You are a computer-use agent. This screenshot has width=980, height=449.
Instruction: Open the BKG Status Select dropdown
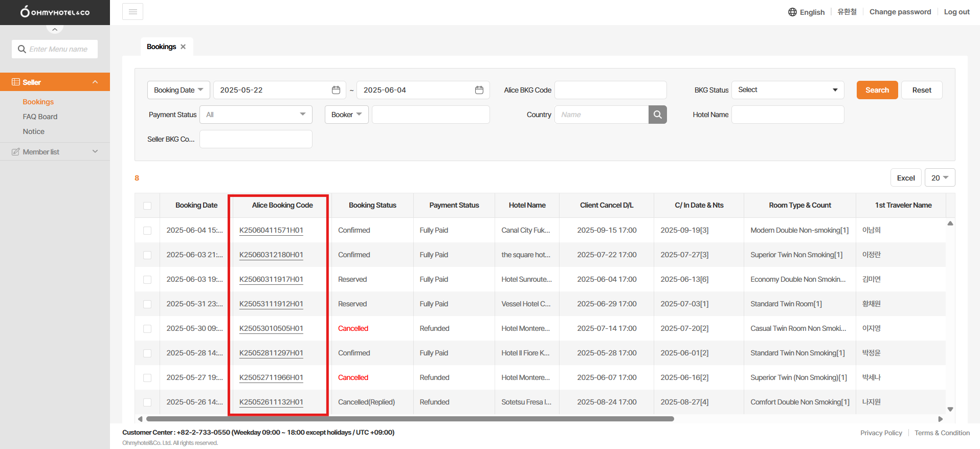pyautogui.click(x=787, y=90)
